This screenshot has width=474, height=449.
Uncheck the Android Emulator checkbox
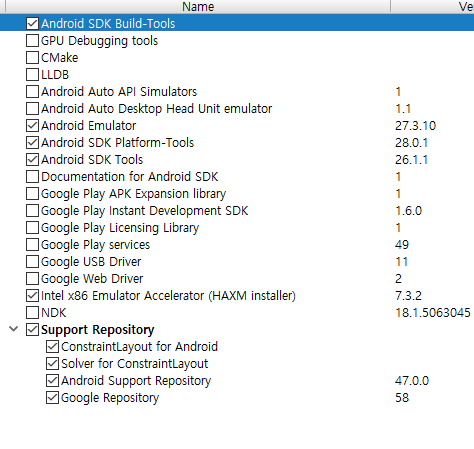[32, 126]
